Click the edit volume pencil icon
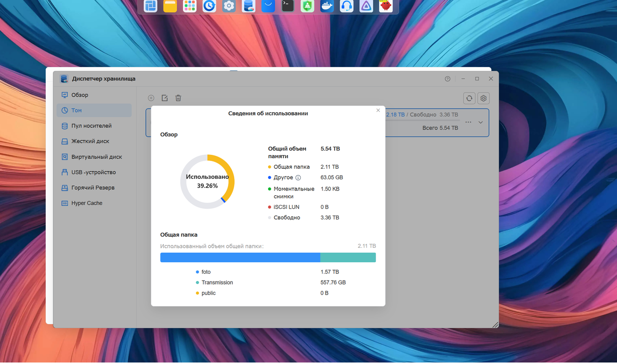 pyautogui.click(x=164, y=98)
